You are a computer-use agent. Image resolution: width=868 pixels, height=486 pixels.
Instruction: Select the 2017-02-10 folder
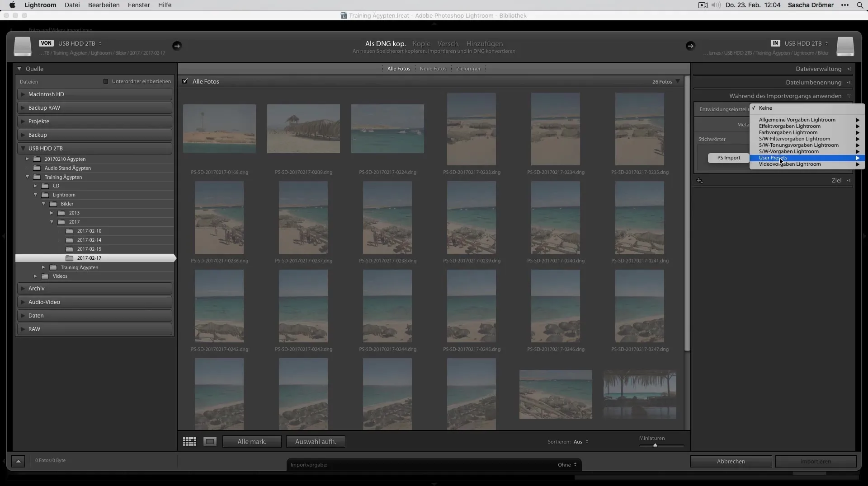(89, 231)
